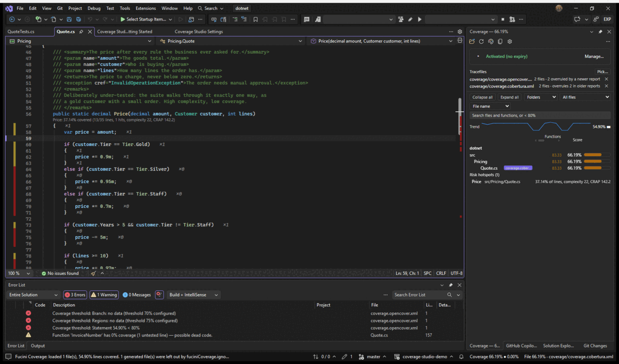Image resolution: width=619 pixels, height=364 pixels.
Task: Open the Price method member dropdown
Action: pyautogui.click(x=381, y=41)
